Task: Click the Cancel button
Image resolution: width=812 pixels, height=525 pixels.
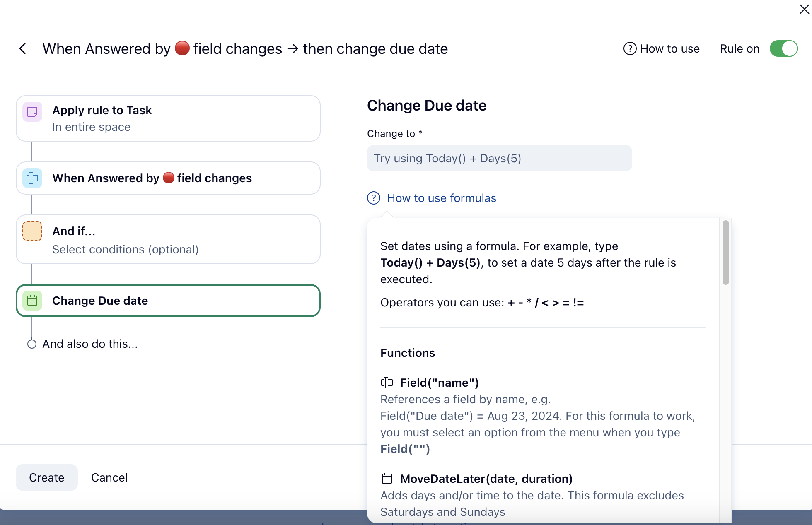Action: [x=109, y=477]
